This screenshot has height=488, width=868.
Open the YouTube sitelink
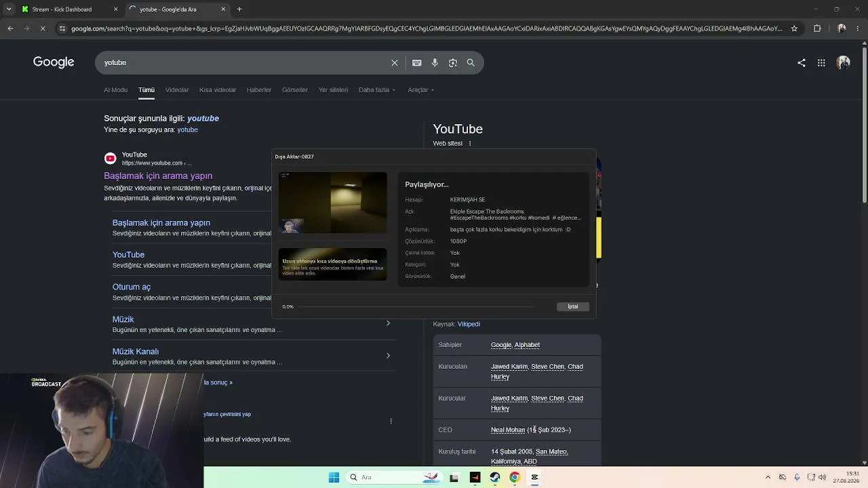[128, 254]
